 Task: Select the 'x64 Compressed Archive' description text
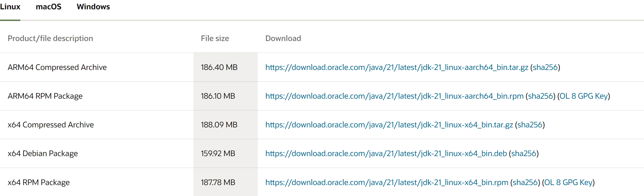[x=50, y=125]
